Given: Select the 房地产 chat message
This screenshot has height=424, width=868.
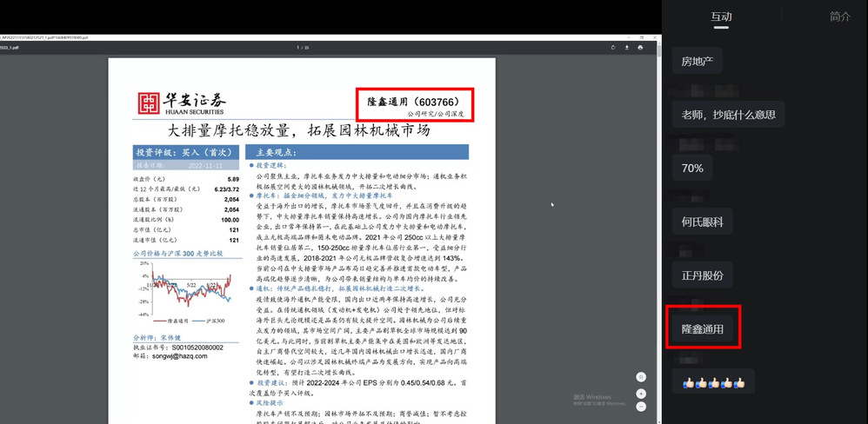Looking at the screenshot, I should (x=697, y=62).
